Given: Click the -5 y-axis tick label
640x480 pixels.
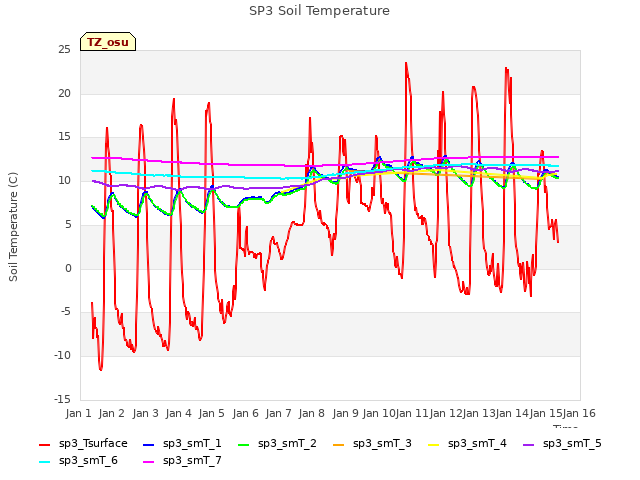Looking at the screenshot, I should coord(66,312).
